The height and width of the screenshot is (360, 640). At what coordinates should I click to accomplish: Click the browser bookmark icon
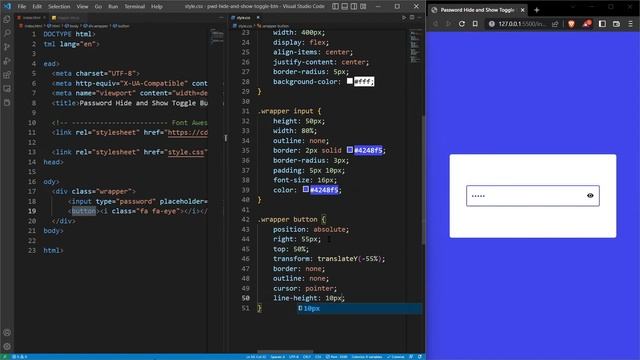[x=475, y=24]
